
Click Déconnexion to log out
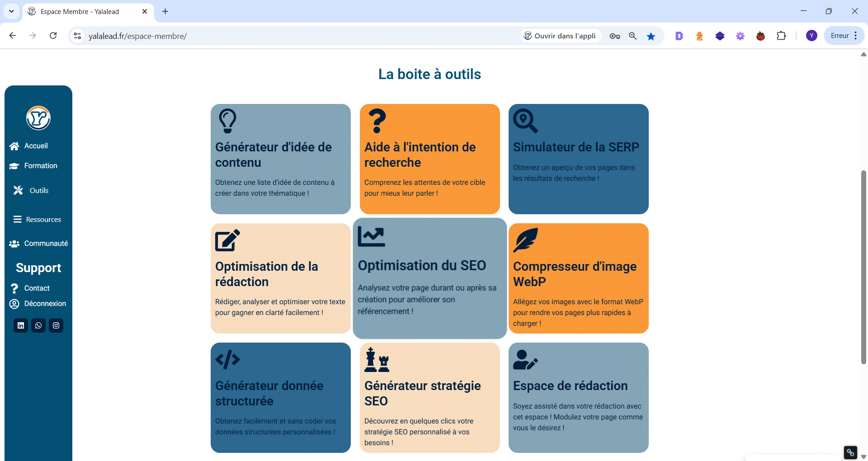(45, 304)
